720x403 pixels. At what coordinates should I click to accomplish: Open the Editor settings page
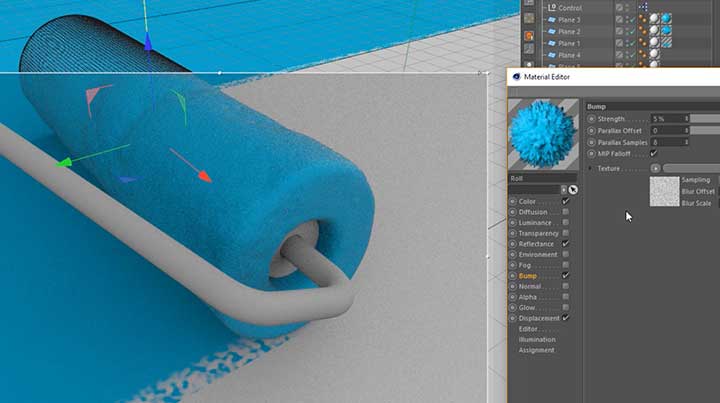(x=528, y=329)
